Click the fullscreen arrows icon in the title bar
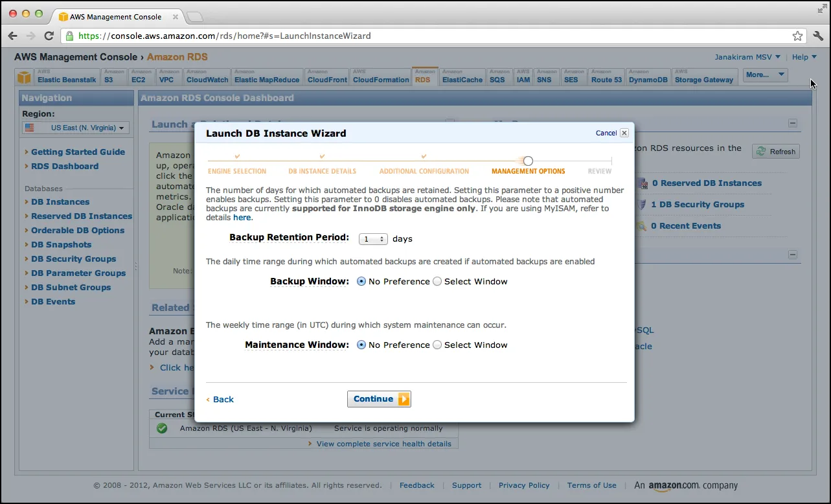831x504 pixels. (822, 8)
